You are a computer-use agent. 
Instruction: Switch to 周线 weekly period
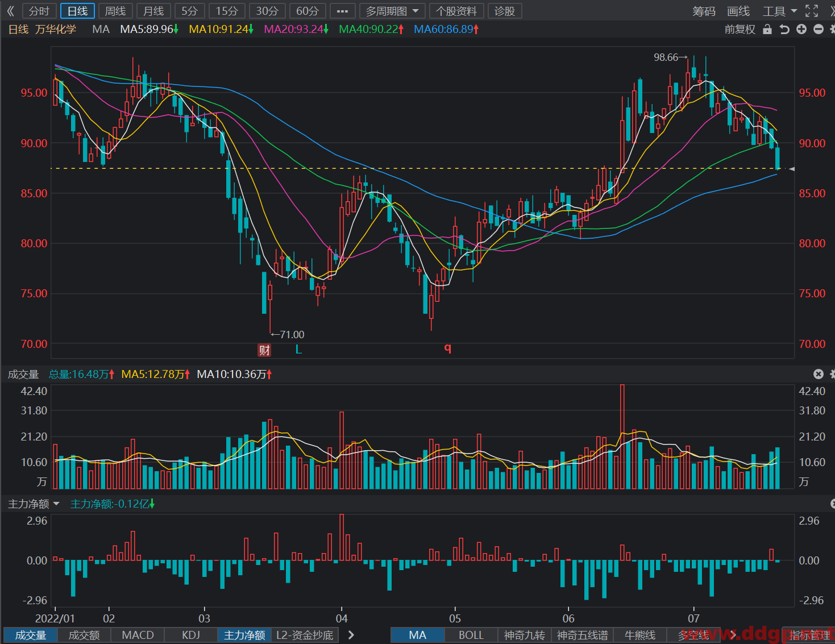coord(115,11)
